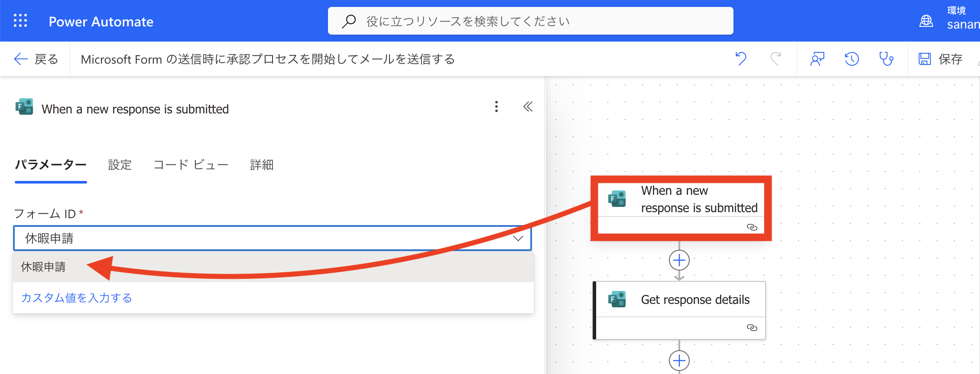Screen dimensions: 980x374
Task: Save the flow with 保存
Action: click(940, 59)
